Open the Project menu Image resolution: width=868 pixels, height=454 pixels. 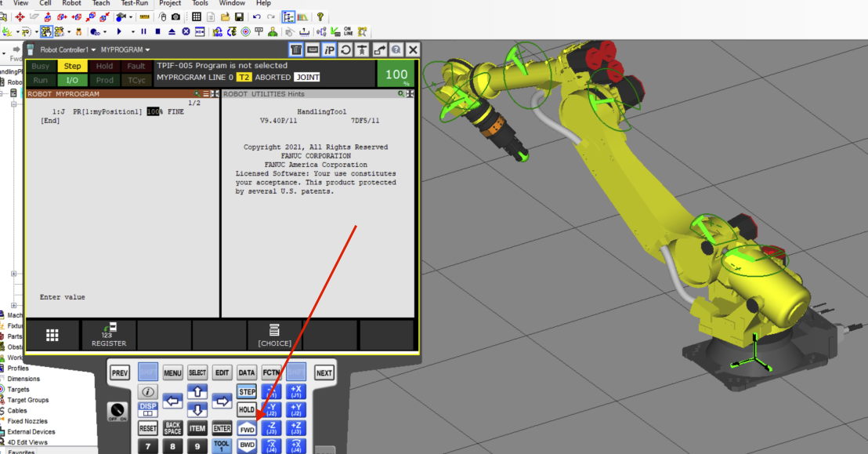point(170,3)
